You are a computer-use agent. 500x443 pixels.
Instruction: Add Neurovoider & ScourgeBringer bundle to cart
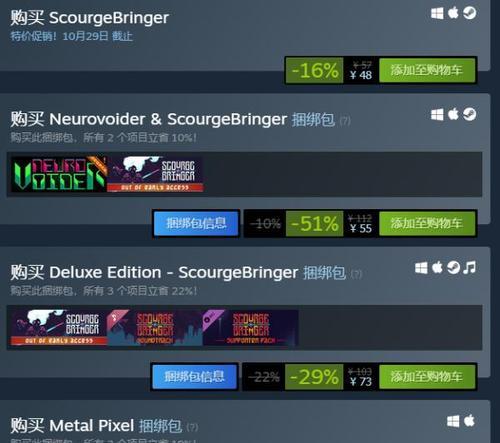(x=427, y=223)
